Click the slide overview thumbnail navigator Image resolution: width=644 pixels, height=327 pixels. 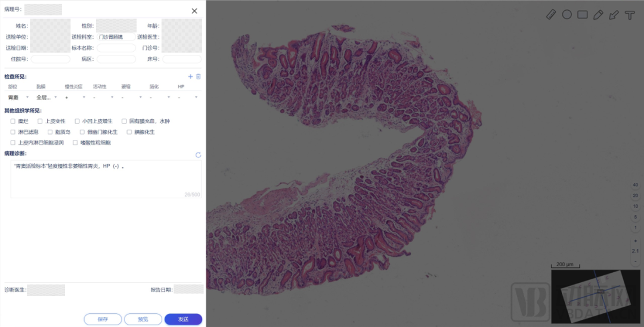(x=597, y=297)
